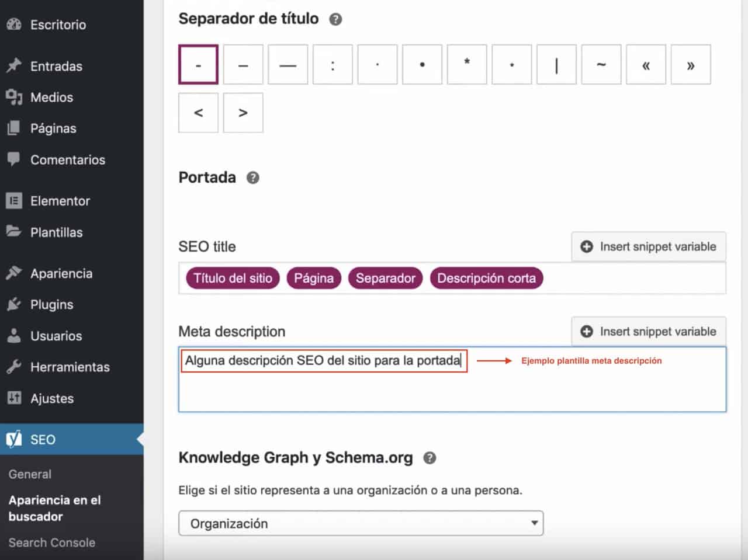Open General SEO submenu
Screen dimensions: 748x560
pos(30,474)
